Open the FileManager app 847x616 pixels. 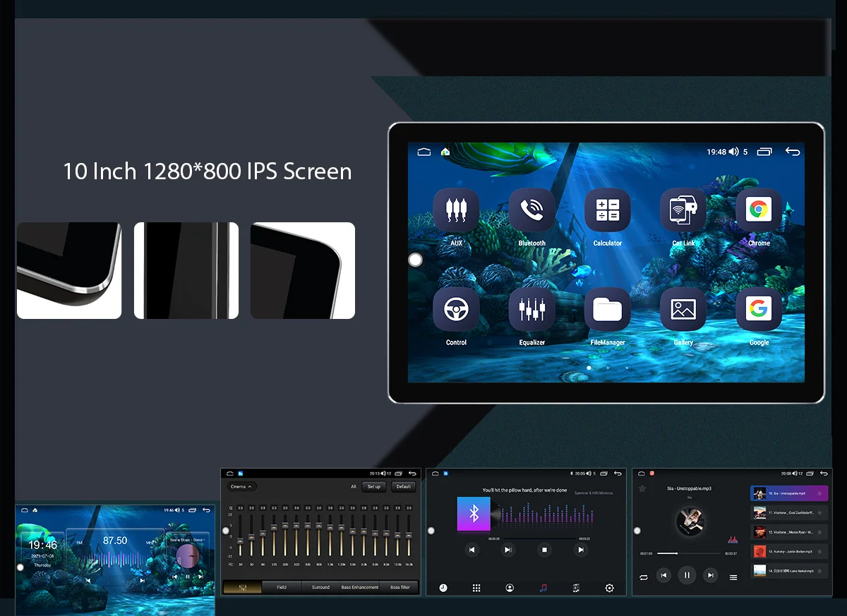[x=607, y=310]
